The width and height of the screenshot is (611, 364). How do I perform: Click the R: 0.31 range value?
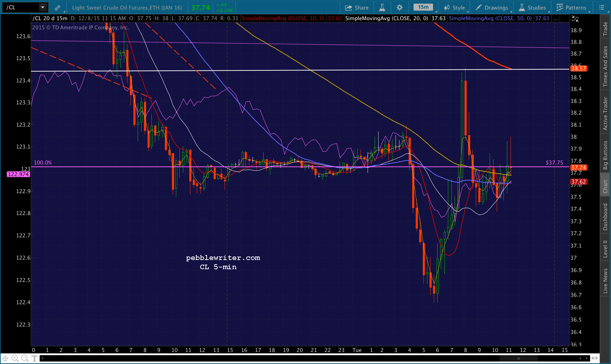[x=229, y=18]
